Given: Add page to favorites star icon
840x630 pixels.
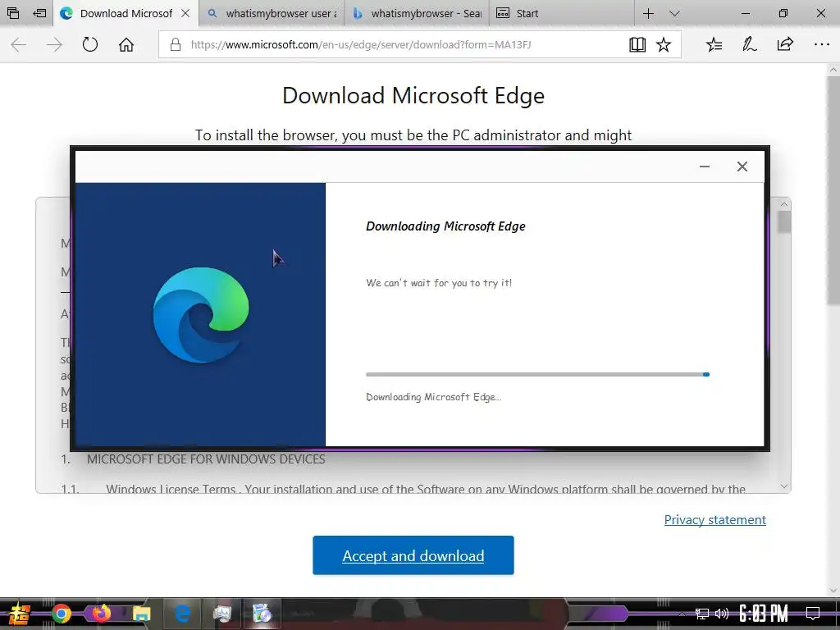Looking at the screenshot, I should click(664, 44).
